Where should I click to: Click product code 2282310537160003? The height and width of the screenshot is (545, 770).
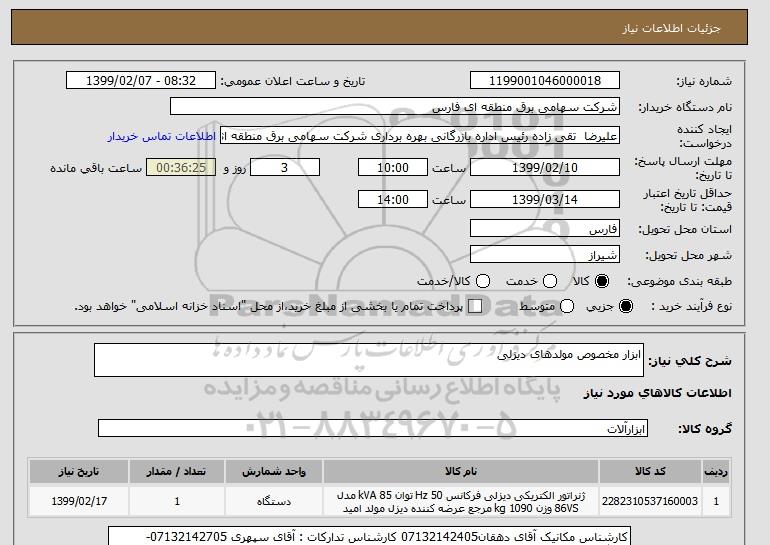coord(650,501)
